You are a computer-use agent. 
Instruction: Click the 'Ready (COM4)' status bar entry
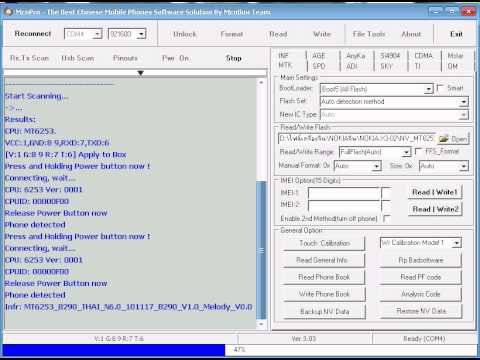coord(424,339)
